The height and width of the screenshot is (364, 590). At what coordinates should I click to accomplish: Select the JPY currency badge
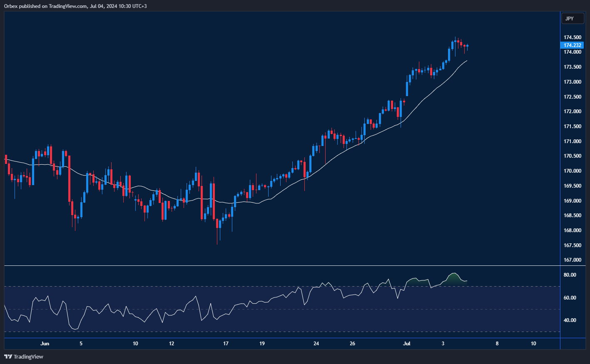573,18
